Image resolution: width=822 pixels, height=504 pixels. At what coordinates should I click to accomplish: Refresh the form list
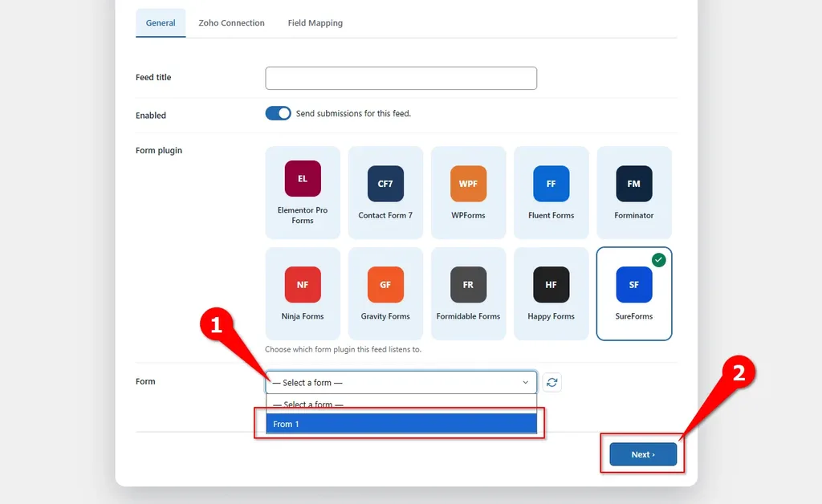(551, 383)
